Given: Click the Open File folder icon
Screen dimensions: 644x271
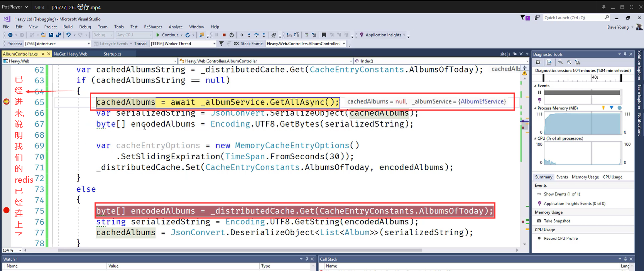Looking at the screenshot, I should 43,35.
